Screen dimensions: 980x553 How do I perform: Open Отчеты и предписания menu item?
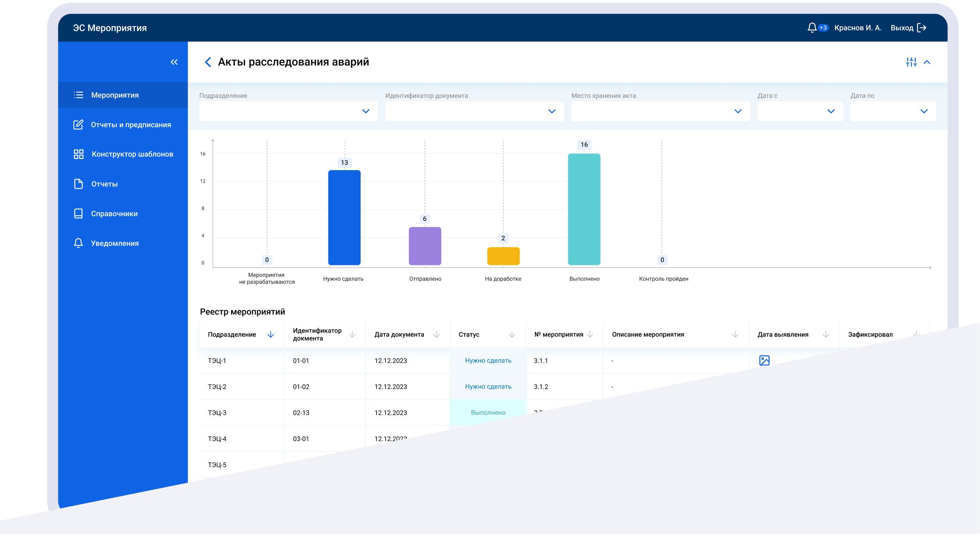[x=131, y=125]
